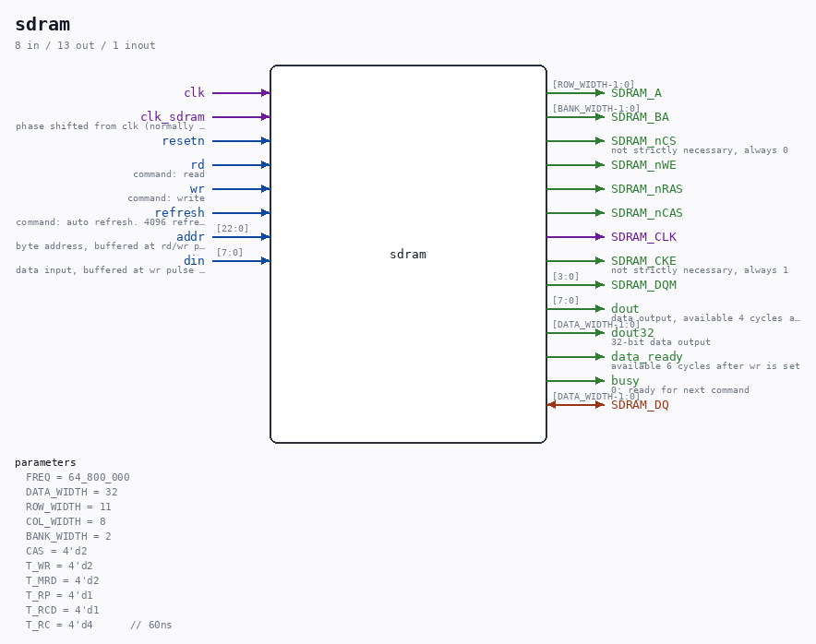Select the 'CAS = 4'd2' parameter line
This screenshot has width=816, height=644.
56,551
